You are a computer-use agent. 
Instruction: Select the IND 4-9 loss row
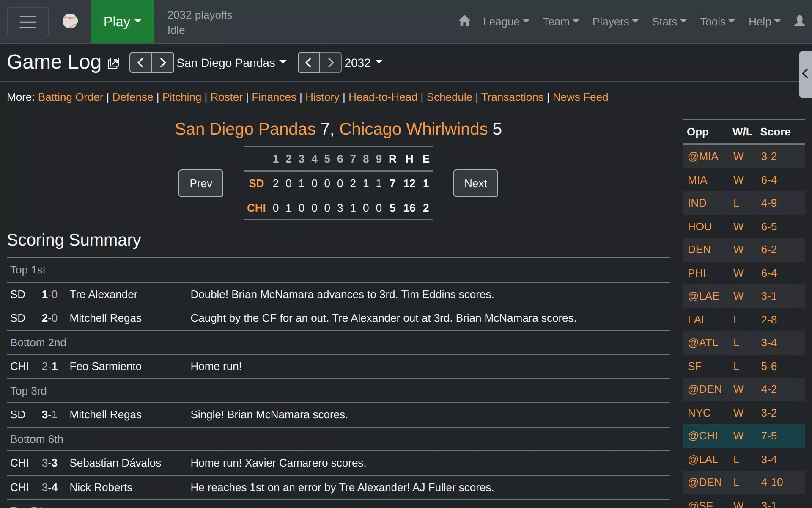point(744,203)
